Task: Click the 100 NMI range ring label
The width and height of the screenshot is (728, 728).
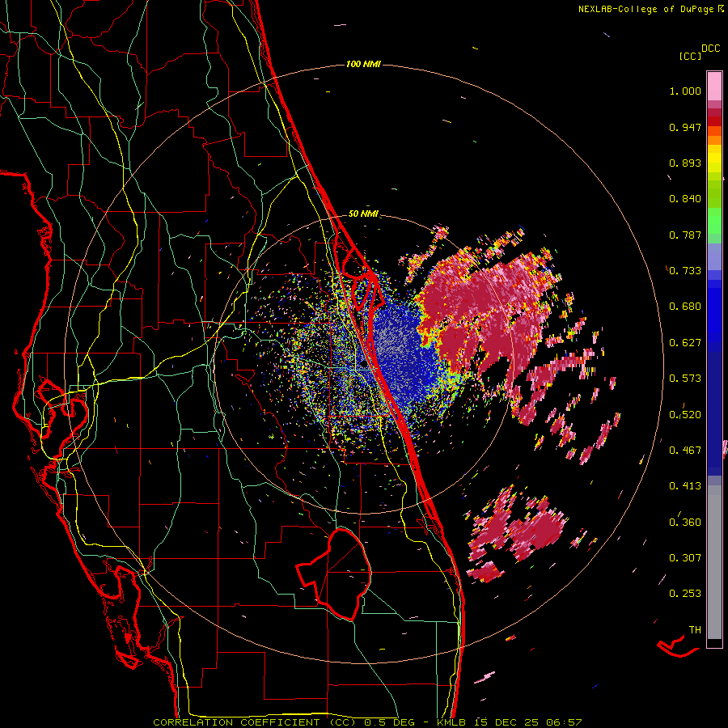Action: 363,64
